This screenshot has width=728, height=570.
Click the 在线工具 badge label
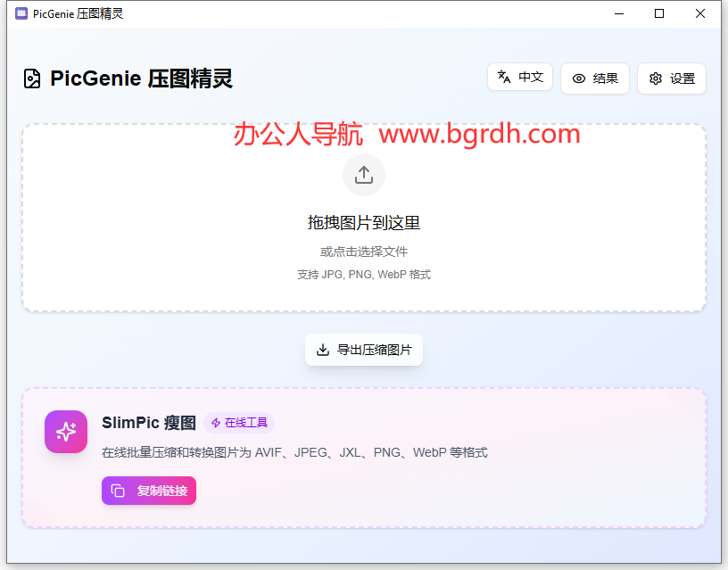click(x=245, y=423)
